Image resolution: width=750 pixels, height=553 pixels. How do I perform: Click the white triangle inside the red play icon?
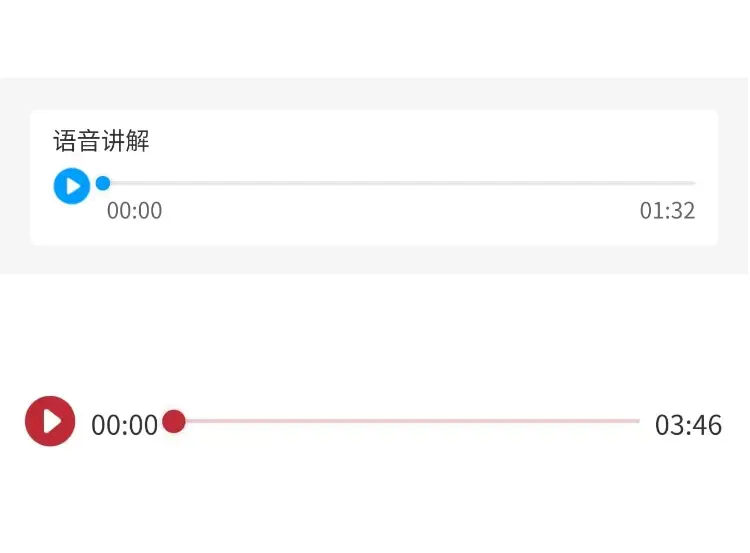coord(52,421)
